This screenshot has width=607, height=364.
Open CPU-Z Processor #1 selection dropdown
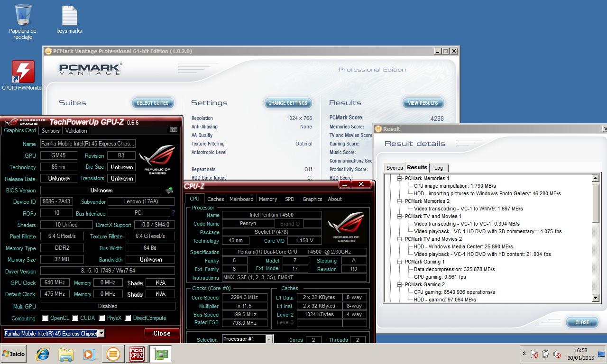click(269, 339)
